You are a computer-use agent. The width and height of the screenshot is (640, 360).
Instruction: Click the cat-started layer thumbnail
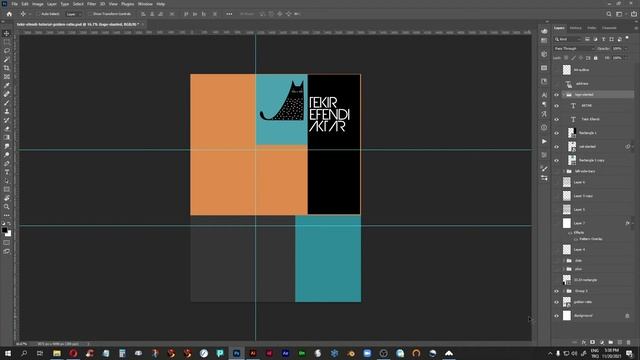[x=572, y=147]
